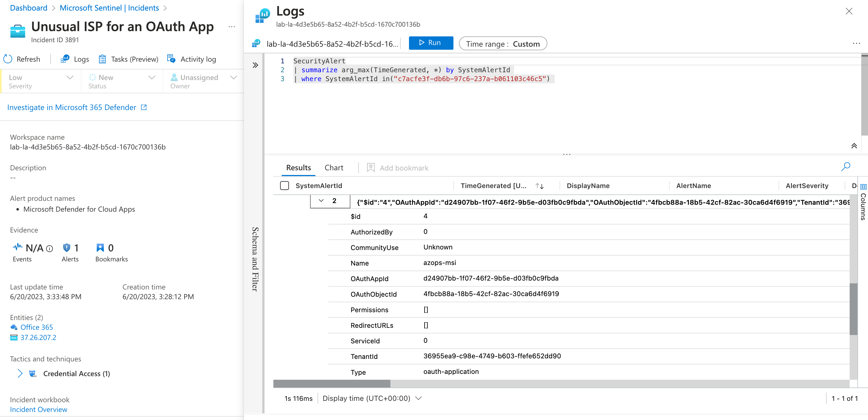
Task: Click AlertName column header
Action: (x=694, y=186)
